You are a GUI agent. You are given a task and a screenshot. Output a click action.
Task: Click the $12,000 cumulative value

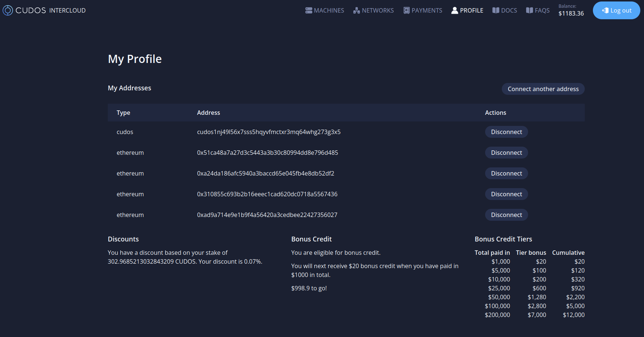[x=574, y=315]
